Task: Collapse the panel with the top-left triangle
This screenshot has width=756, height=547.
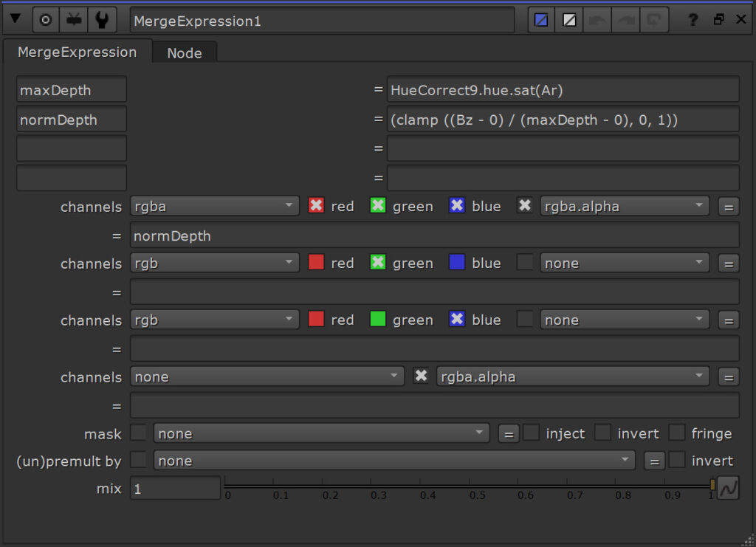Action: click(16, 19)
